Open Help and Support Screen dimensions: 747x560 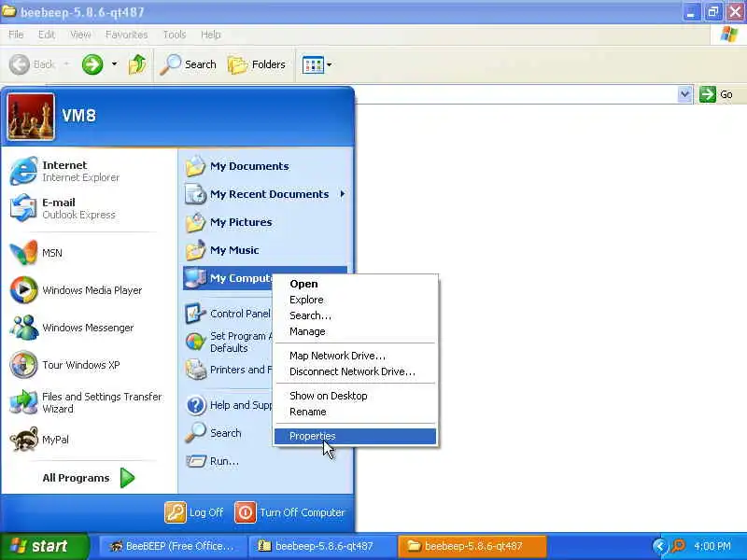pos(228,405)
